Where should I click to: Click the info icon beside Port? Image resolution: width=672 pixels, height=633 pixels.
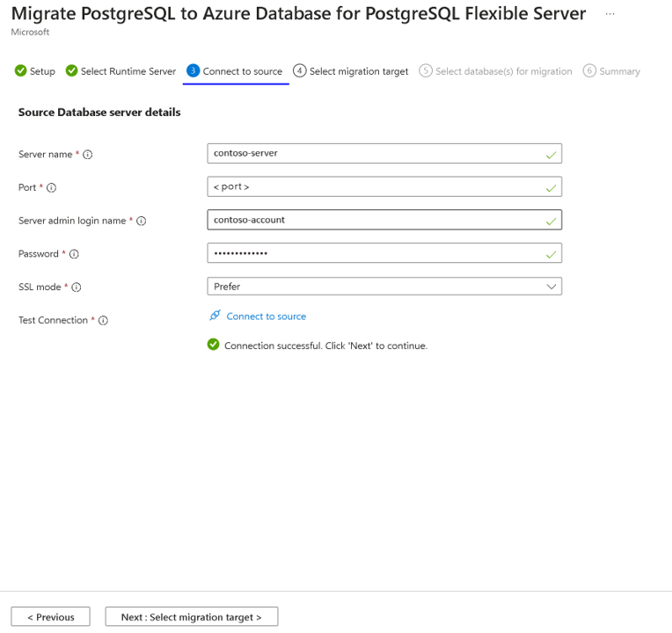coord(51,187)
